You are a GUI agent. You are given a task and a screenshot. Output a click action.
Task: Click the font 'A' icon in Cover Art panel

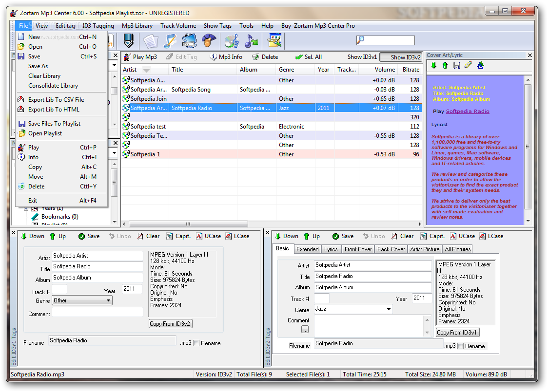tap(480, 65)
